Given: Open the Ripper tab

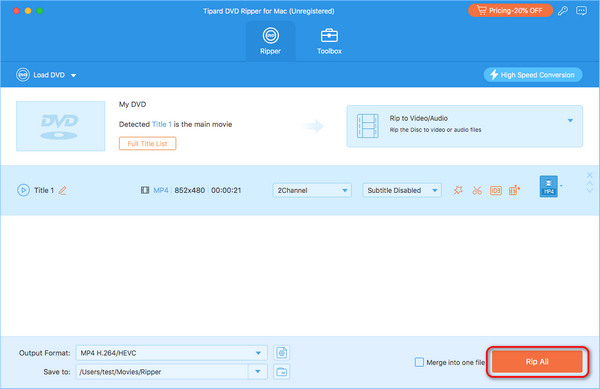Looking at the screenshot, I should 270,41.
